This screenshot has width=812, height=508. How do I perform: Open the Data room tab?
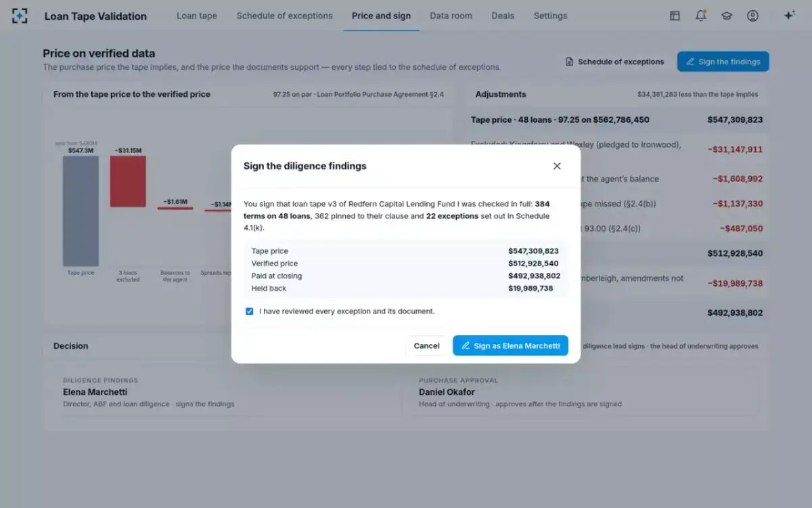tap(451, 16)
